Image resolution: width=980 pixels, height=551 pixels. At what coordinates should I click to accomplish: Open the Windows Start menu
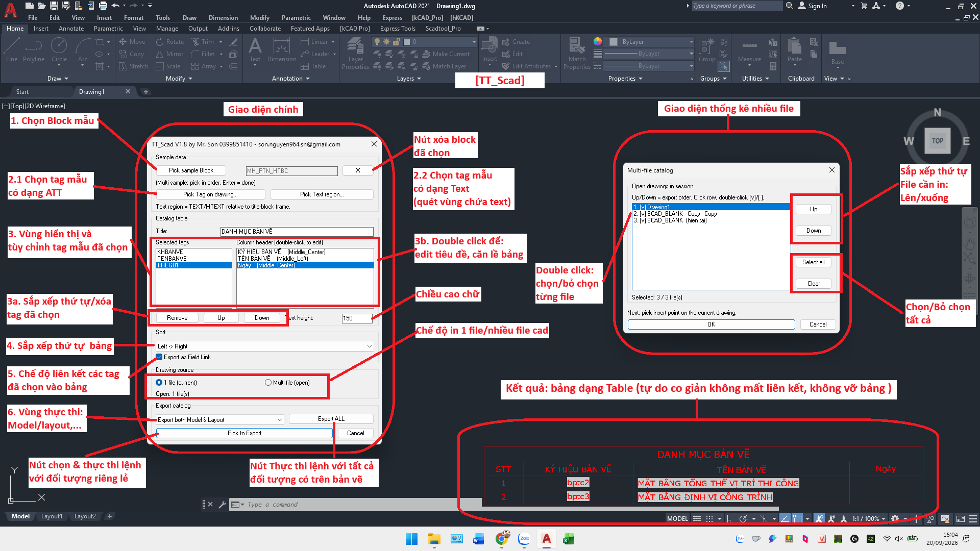point(411,539)
